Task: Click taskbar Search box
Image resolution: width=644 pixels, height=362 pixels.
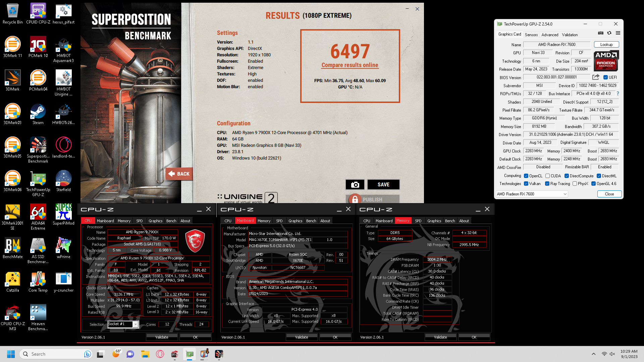Action: 56,354
